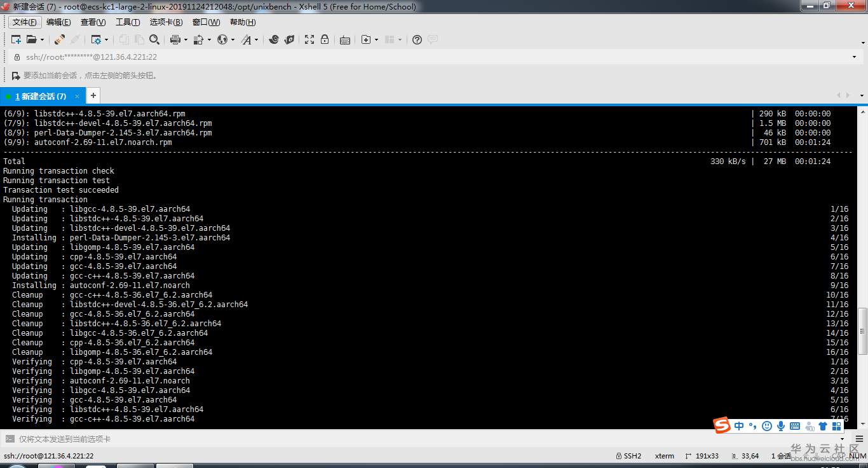Toggle full screen mode icon
868x468 pixels.
click(x=309, y=39)
